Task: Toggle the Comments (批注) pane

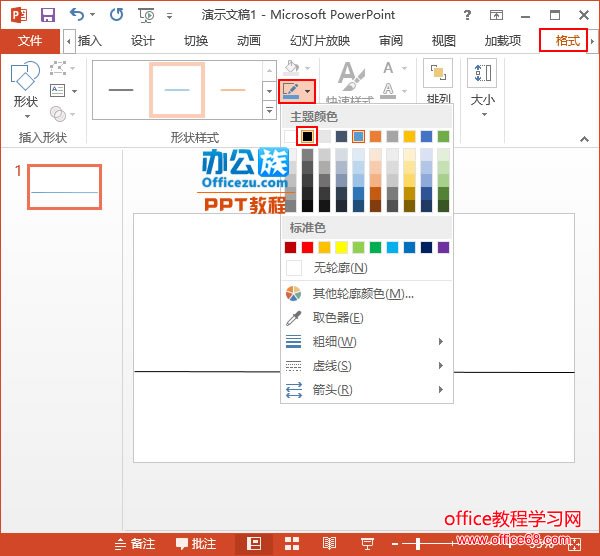Action: point(196,544)
